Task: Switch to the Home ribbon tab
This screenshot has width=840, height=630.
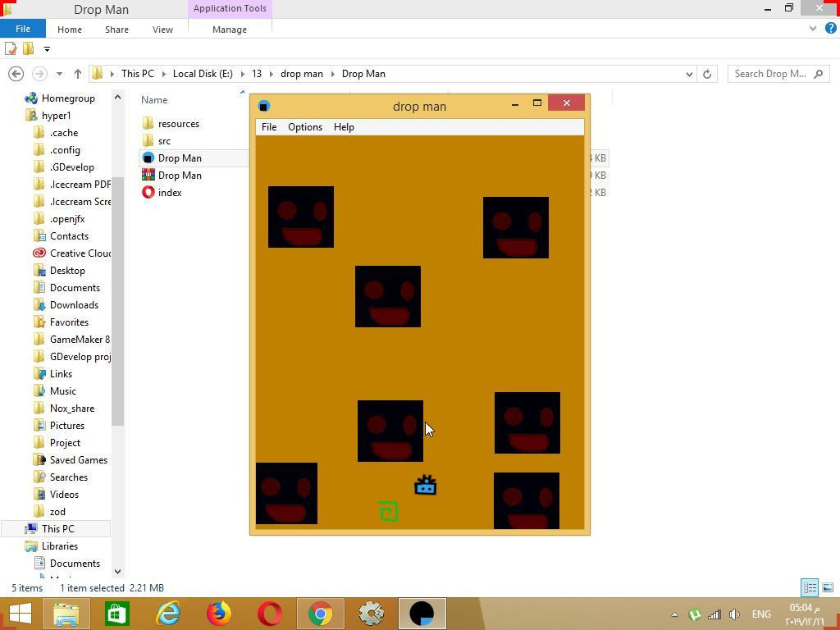Action: (x=70, y=30)
